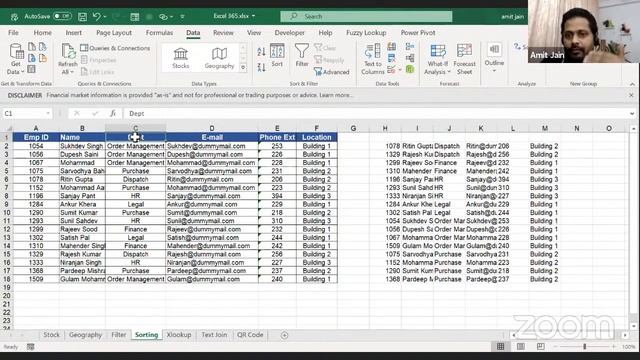Open the Review ribbon tab
The image size is (640, 360).
[223, 33]
